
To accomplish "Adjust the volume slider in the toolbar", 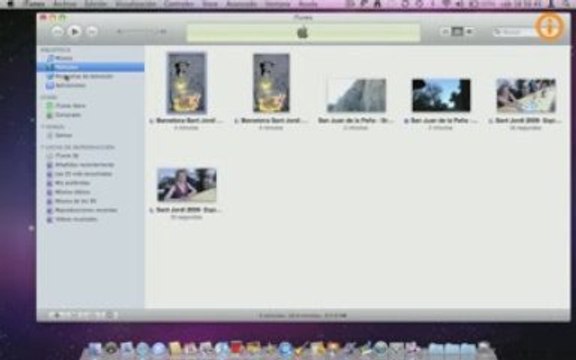I will coord(141,32).
